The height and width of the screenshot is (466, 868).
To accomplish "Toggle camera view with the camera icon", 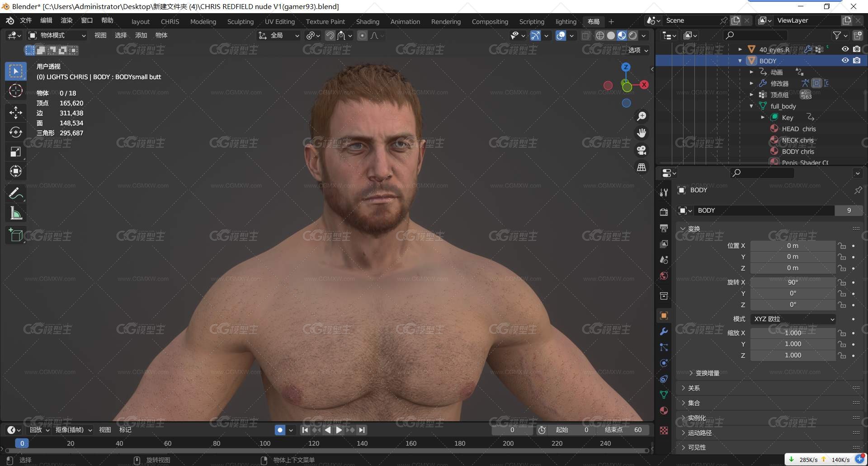I will (x=642, y=150).
